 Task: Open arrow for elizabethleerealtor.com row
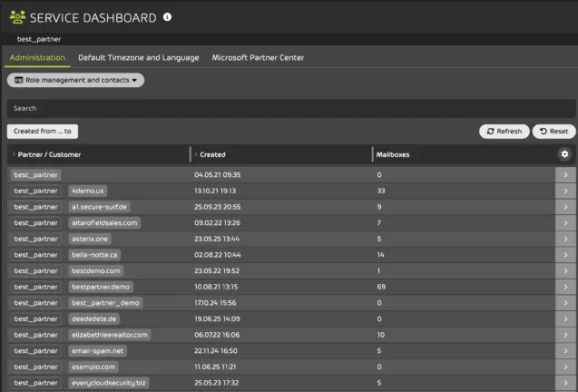(x=565, y=335)
